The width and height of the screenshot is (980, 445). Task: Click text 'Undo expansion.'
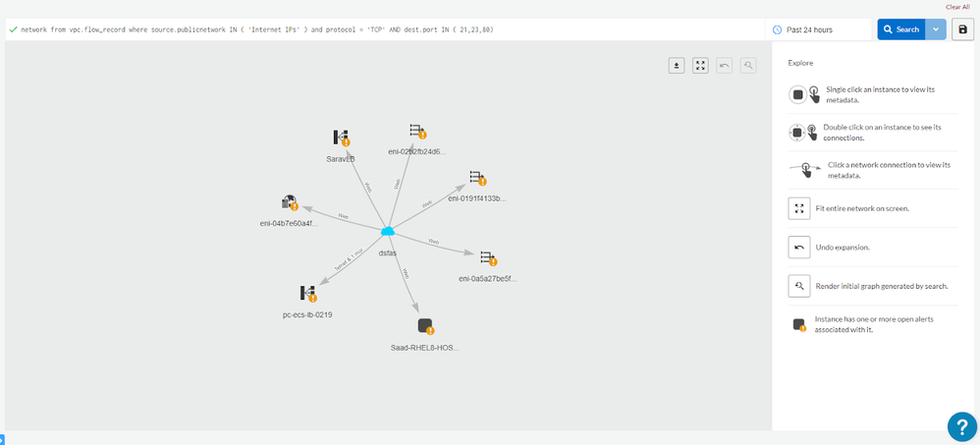tap(843, 248)
